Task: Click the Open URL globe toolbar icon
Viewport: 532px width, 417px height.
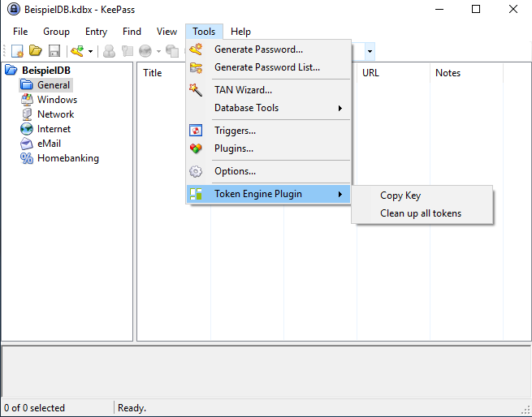Action: pos(145,51)
